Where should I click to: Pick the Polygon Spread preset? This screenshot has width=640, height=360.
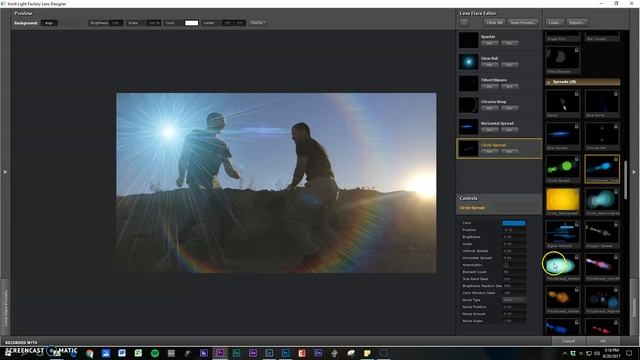[x=602, y=233]
